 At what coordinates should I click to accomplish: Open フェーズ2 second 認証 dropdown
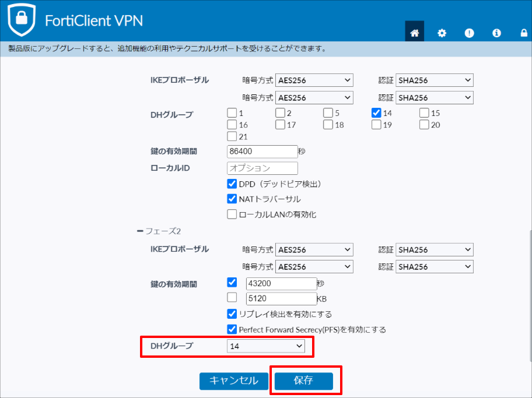(x=434, y=267)
